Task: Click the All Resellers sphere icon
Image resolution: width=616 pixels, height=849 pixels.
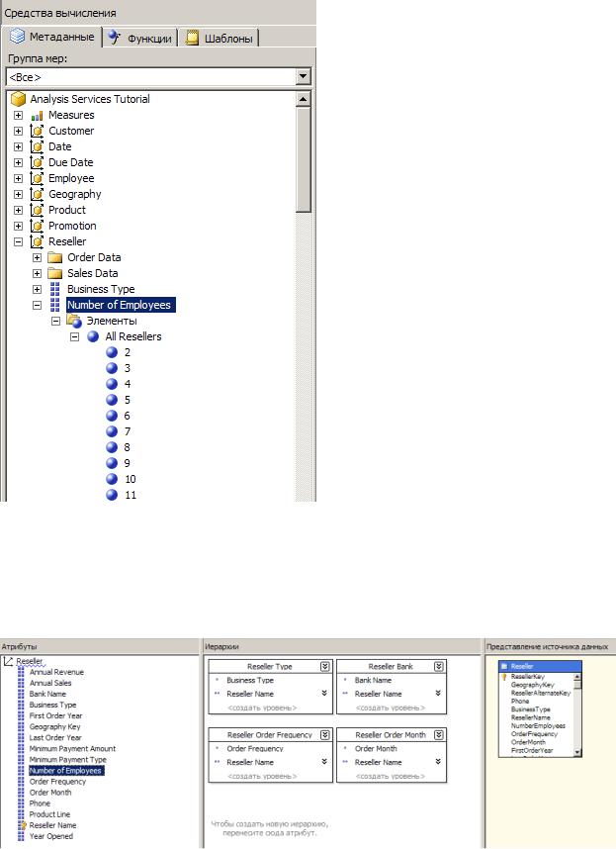Action: coord(93,336)
